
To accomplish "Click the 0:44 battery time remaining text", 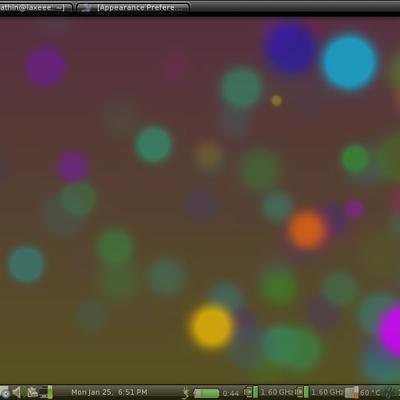I will pos(231,393).
